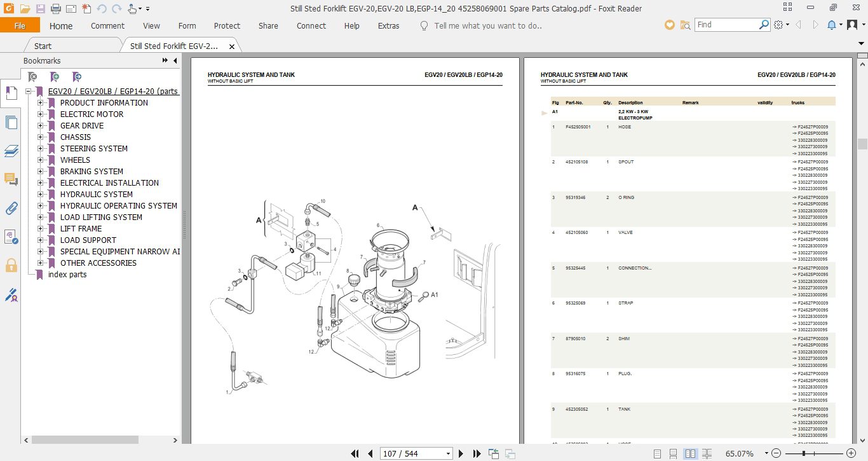The image size is (868, 461).
Task: Click the Open folder icon in quick access toolbar
Action: tap(25, 9)
